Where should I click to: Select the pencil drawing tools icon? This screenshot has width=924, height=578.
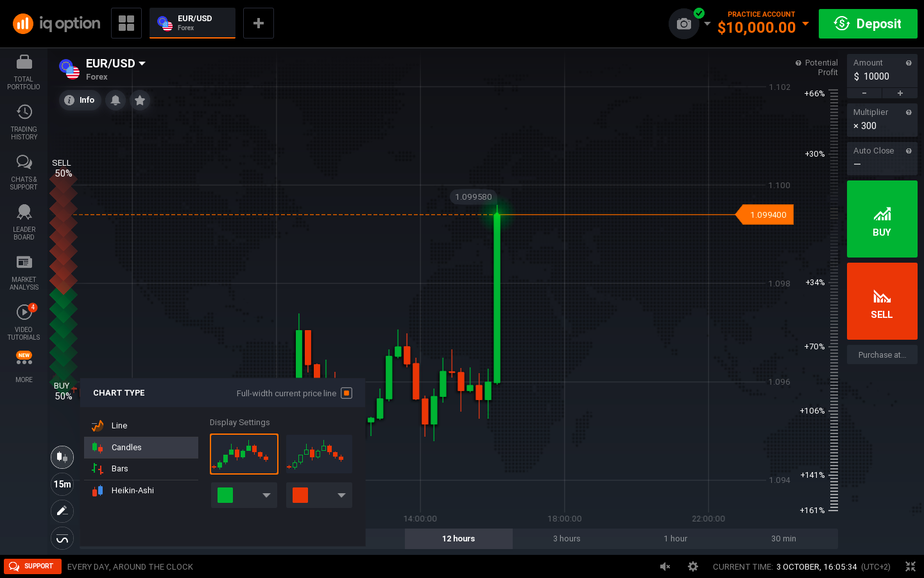click(x=62, y=511)
